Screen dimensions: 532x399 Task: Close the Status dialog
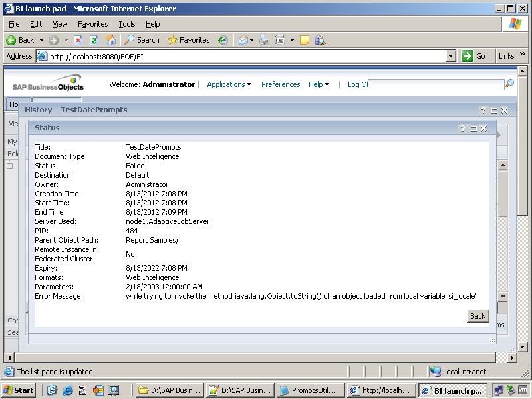484,128
